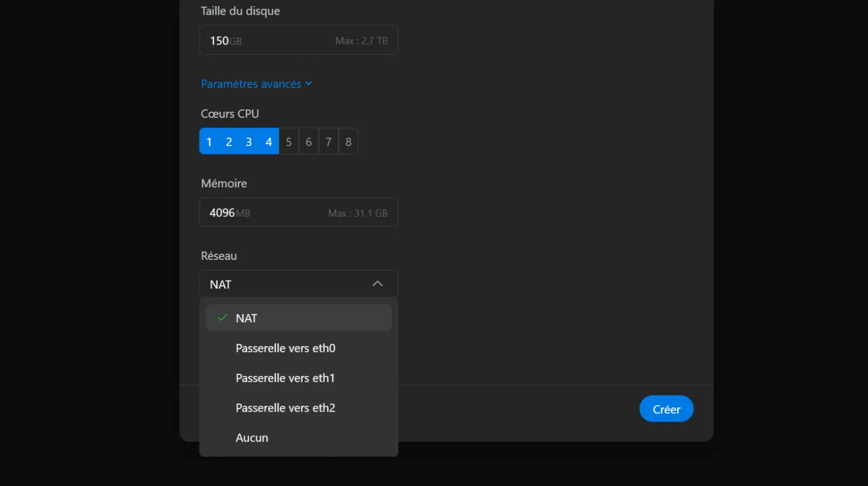This screenshot has width=868, height=486.
Task: Click the chevron next to Paramètres avancés
Action: (x=309, y=84)
